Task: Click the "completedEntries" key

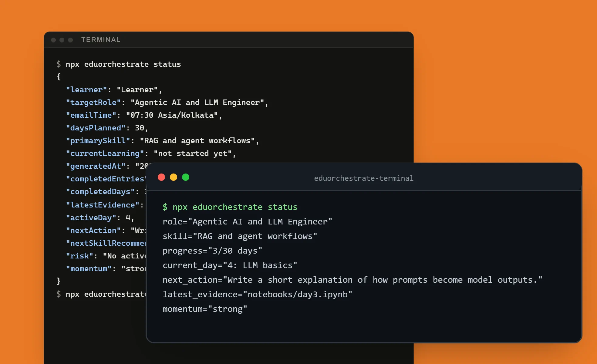Action: (106, 179)
